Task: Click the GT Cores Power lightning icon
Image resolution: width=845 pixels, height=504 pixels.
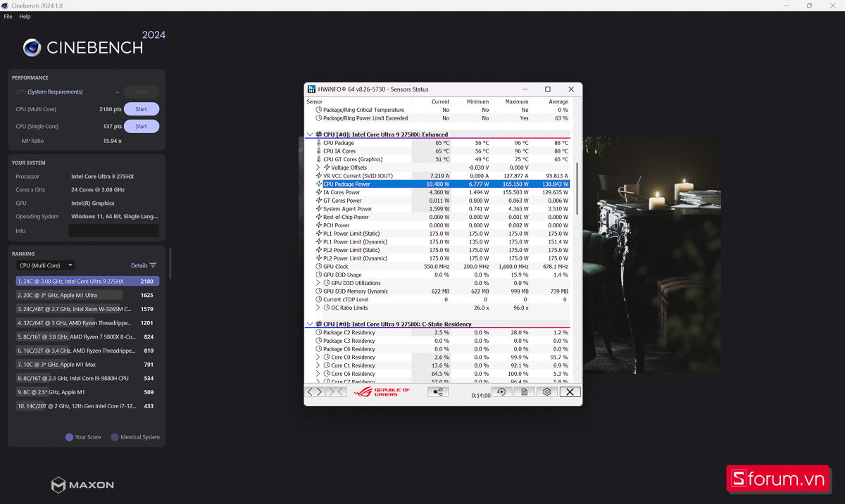Action: click(318, 201)
